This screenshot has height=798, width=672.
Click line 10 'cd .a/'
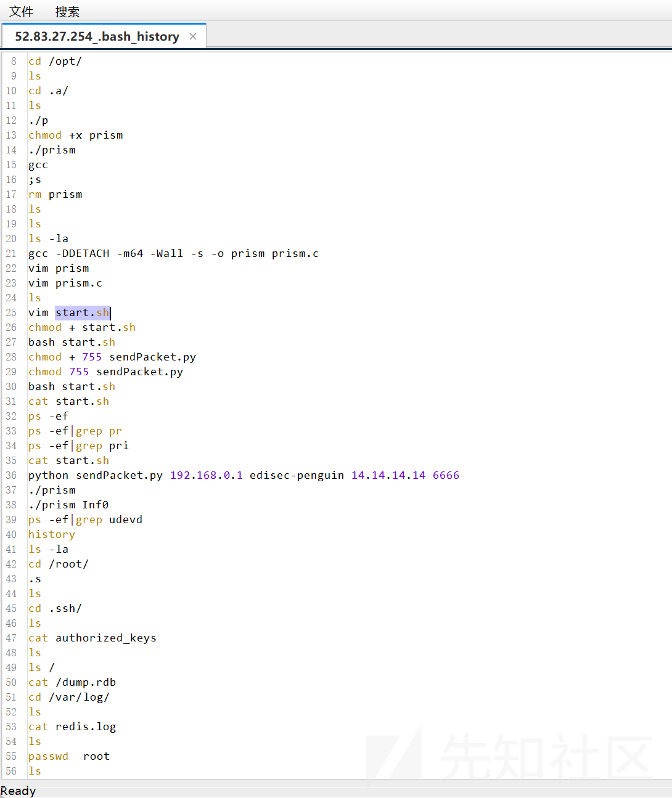(48, 91)
